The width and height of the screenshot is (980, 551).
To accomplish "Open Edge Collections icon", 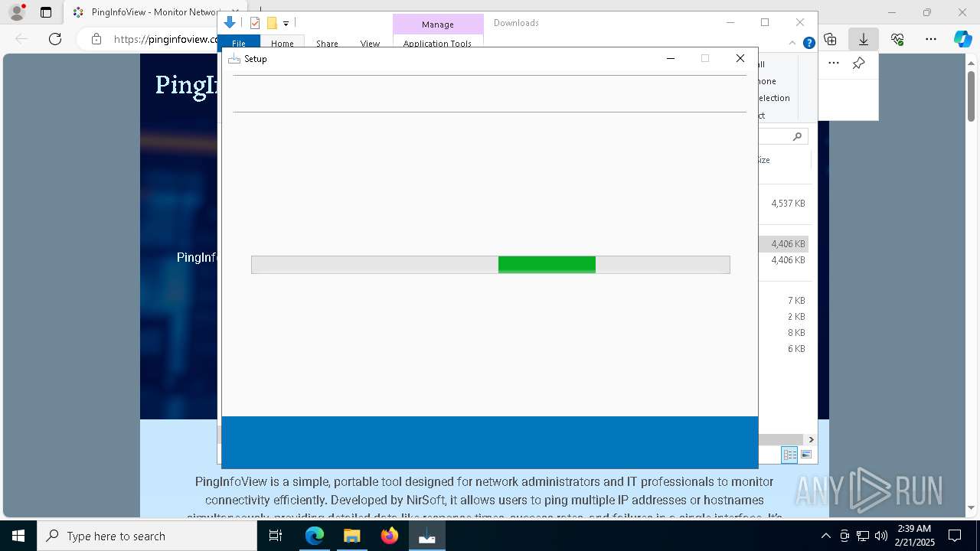I will (x=831, y=39).
